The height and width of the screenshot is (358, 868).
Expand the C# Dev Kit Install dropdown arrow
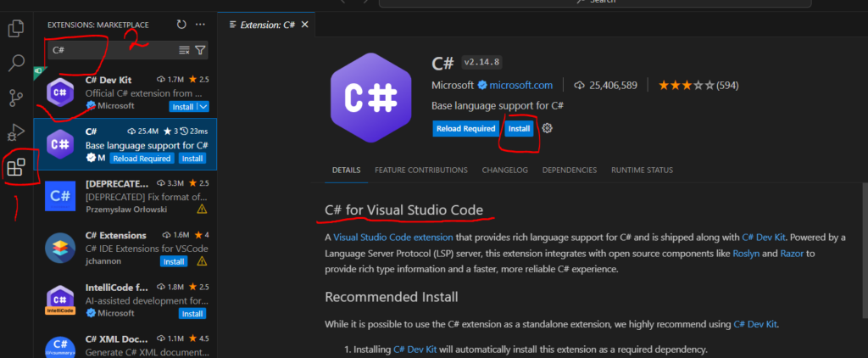(203, 106)
